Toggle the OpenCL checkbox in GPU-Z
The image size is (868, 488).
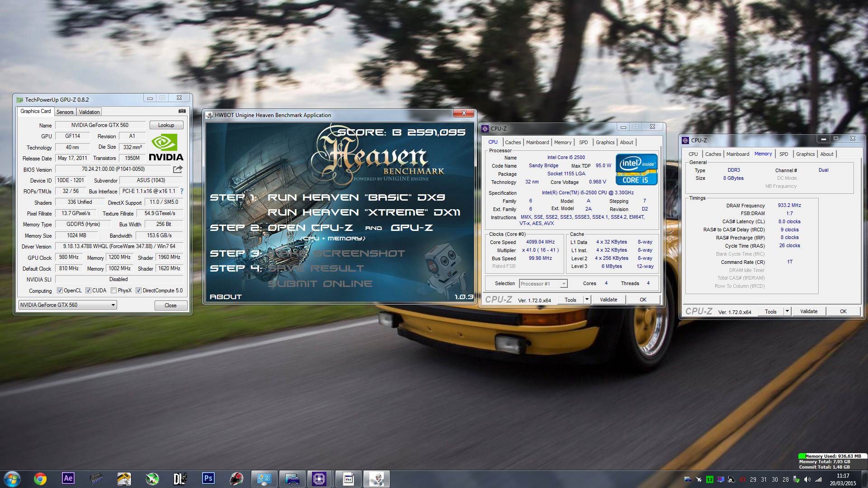[60, 291]
